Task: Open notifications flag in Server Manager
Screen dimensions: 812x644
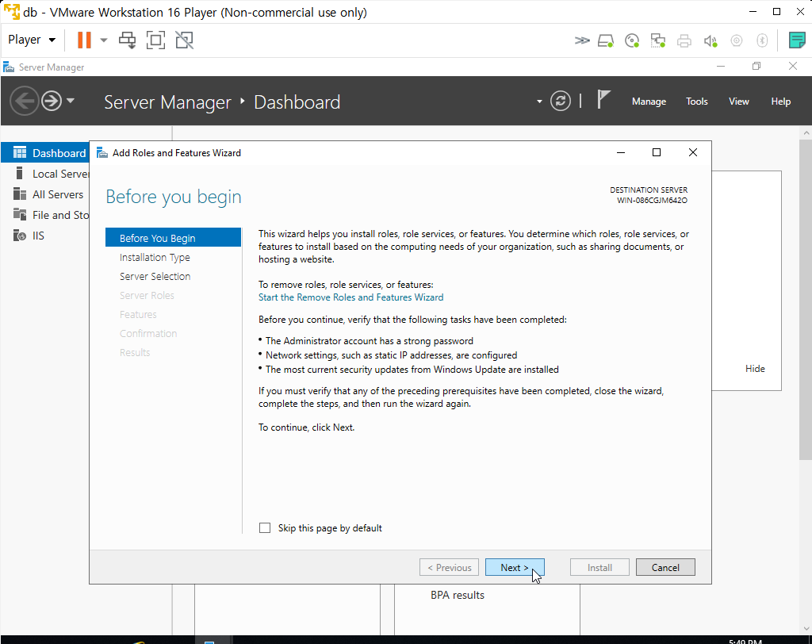Action: tap(603, 99)
